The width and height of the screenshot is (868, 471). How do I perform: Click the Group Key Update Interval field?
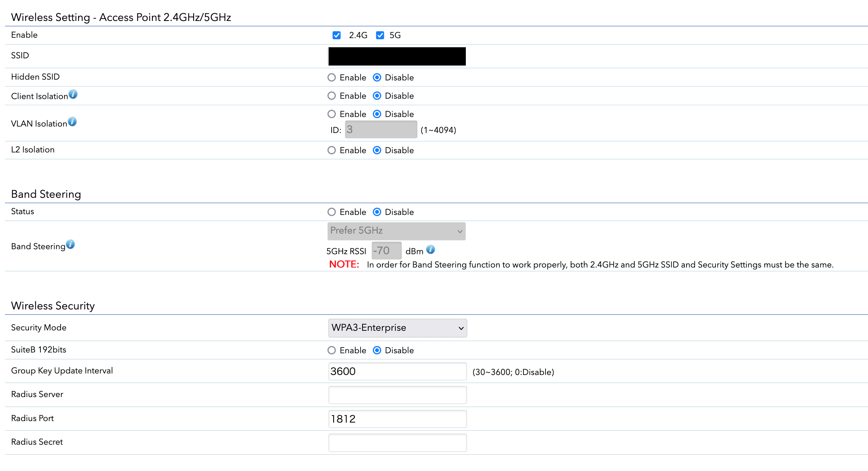click(397, 372)
